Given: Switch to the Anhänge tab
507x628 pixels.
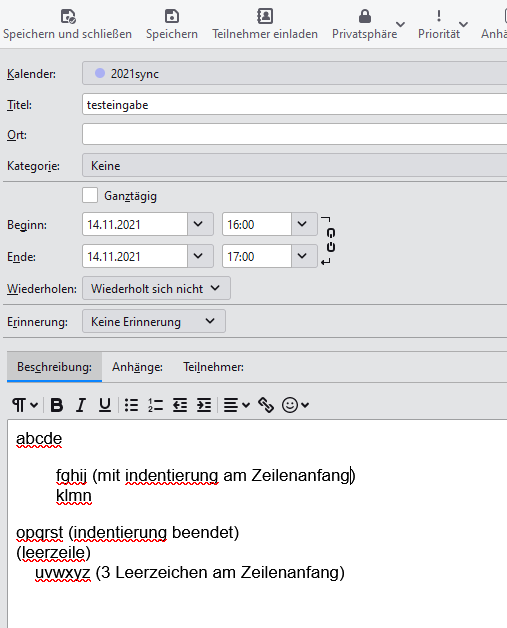Looking at the screenshot, I should tap(137, 367).
